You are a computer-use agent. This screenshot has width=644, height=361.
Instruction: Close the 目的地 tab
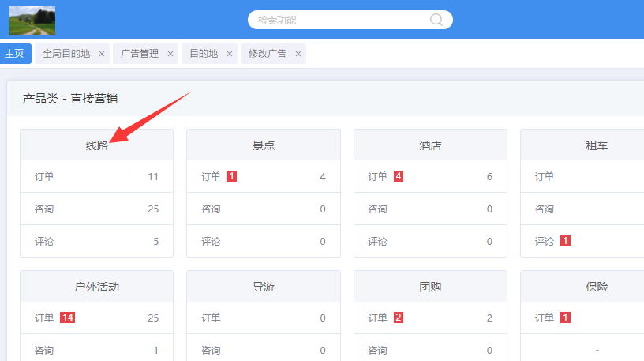pyautogui.click(x=230, y=54)
